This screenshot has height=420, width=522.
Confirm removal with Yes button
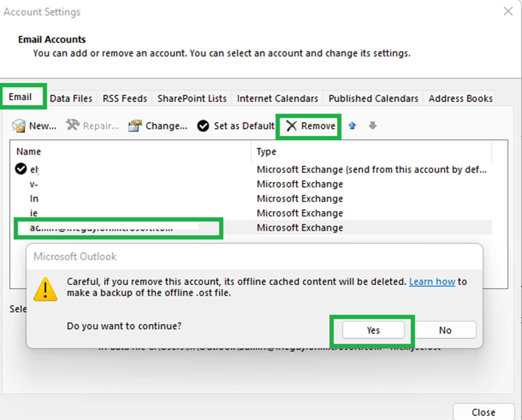click(373, 330)
